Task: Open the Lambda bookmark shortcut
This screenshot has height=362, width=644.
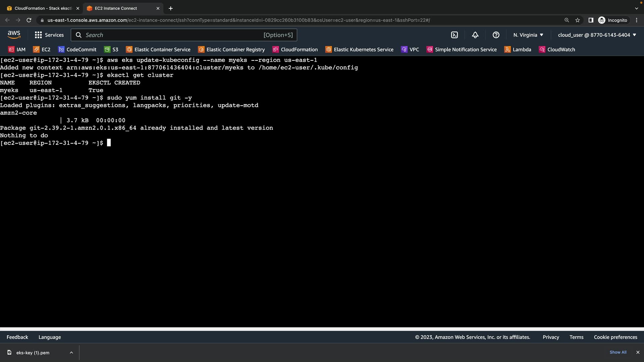Action: (518, 50)
